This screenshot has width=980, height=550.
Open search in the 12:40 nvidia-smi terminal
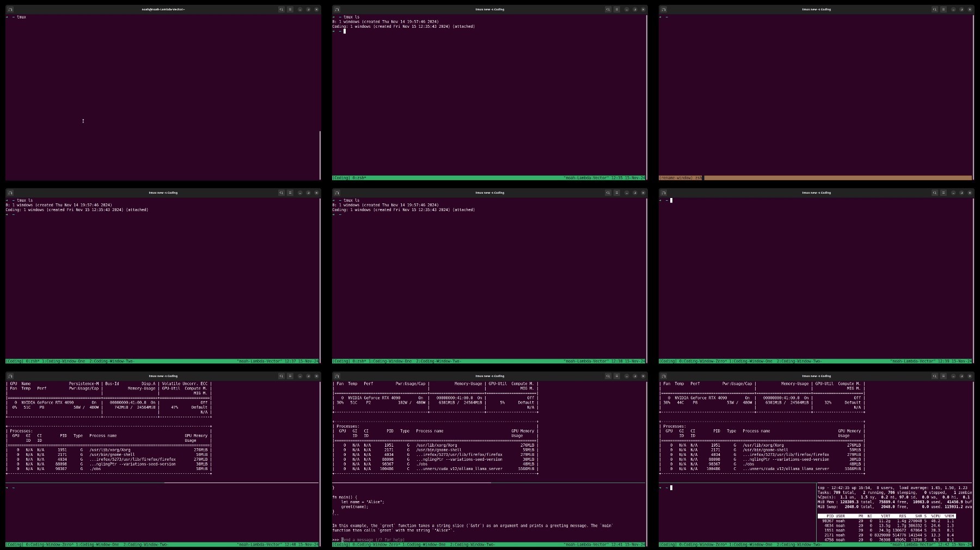click(281, 376)
